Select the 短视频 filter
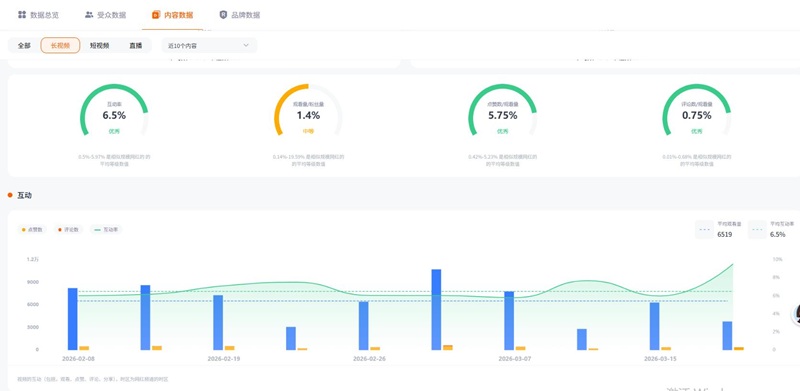 tap(99, 45)
